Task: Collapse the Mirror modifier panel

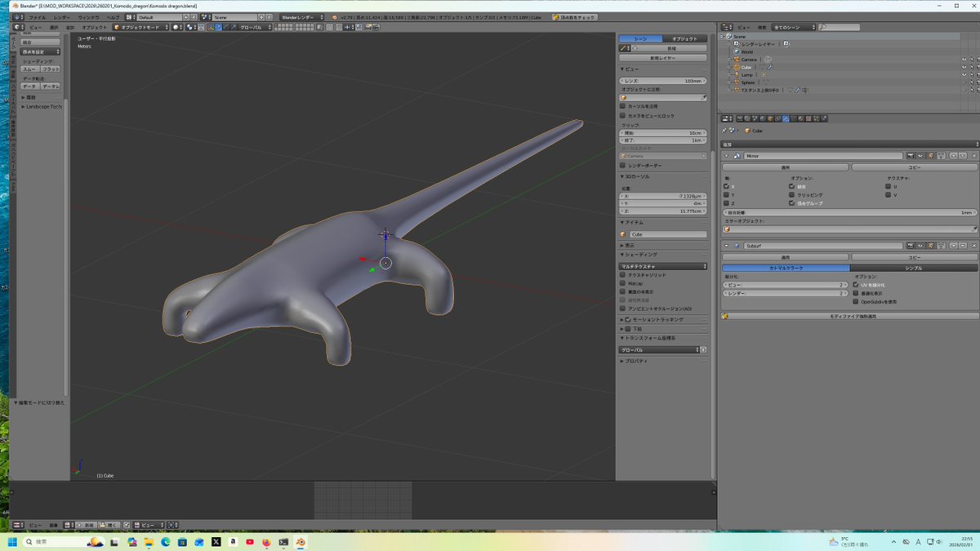Action: point(727,155)
